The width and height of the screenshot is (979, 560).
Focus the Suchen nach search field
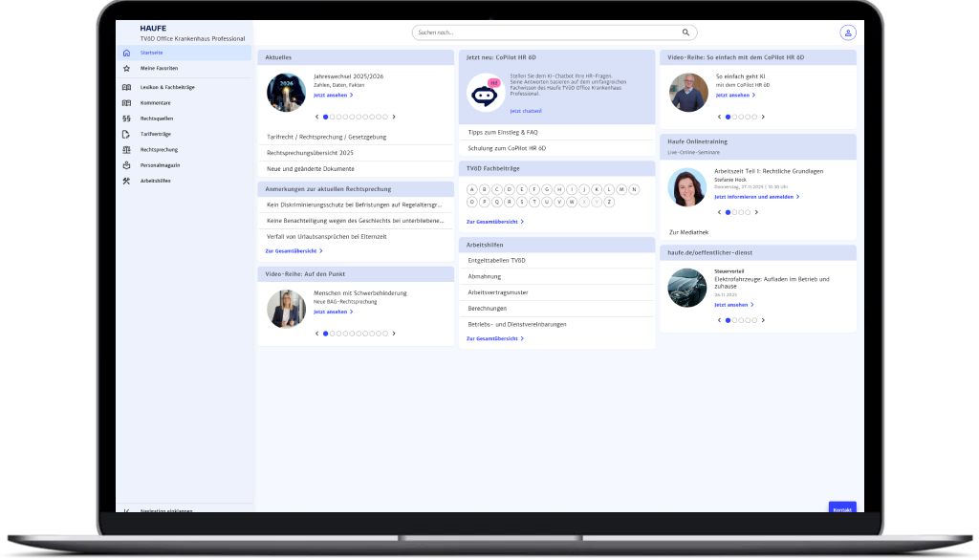coord(545,32)
